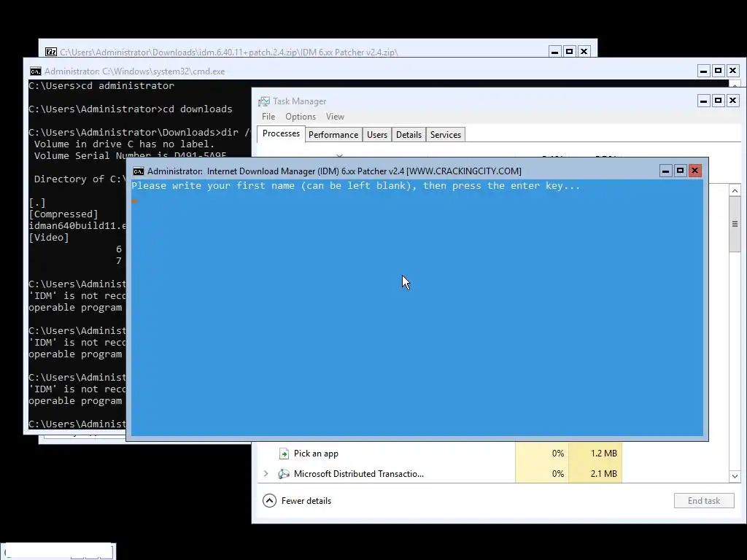Viewport: 747px width, 560px height.
Task: Expand Microsoft Distributed Transaction row
Action: 266,474
